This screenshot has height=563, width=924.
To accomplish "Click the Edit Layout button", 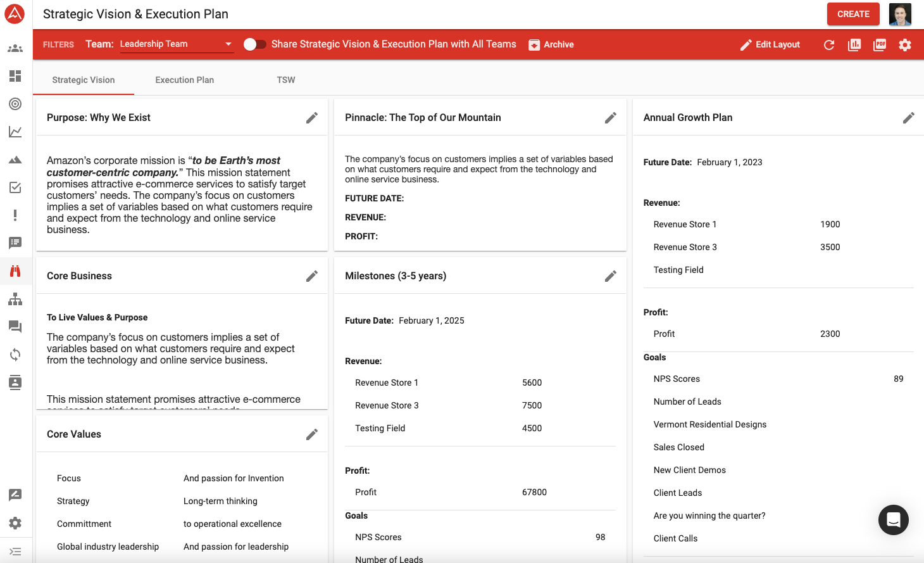I will [x=770, y=45].
